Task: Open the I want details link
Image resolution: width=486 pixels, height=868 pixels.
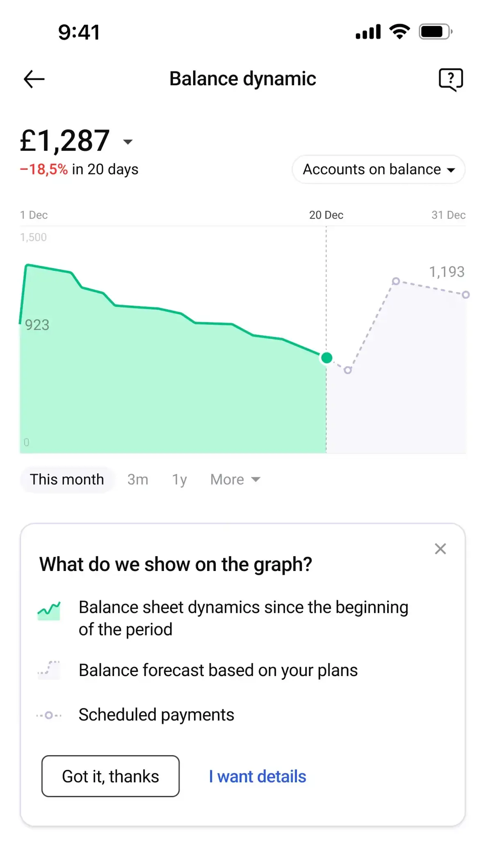Action: [257, 776]
